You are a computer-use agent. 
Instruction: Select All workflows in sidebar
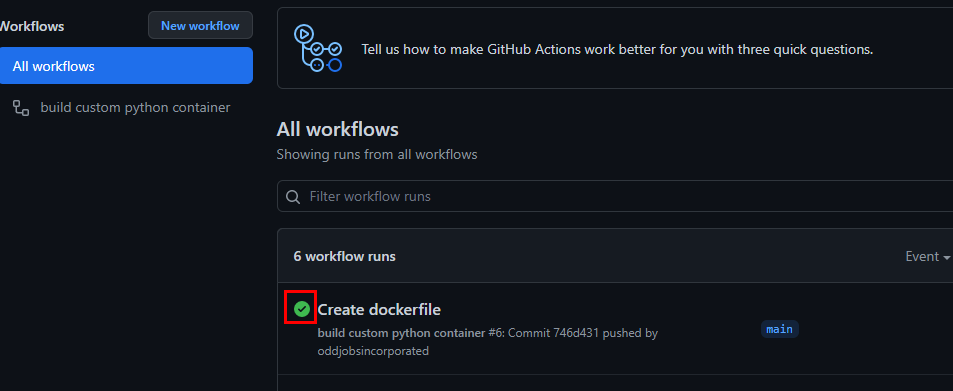(126, 66)
